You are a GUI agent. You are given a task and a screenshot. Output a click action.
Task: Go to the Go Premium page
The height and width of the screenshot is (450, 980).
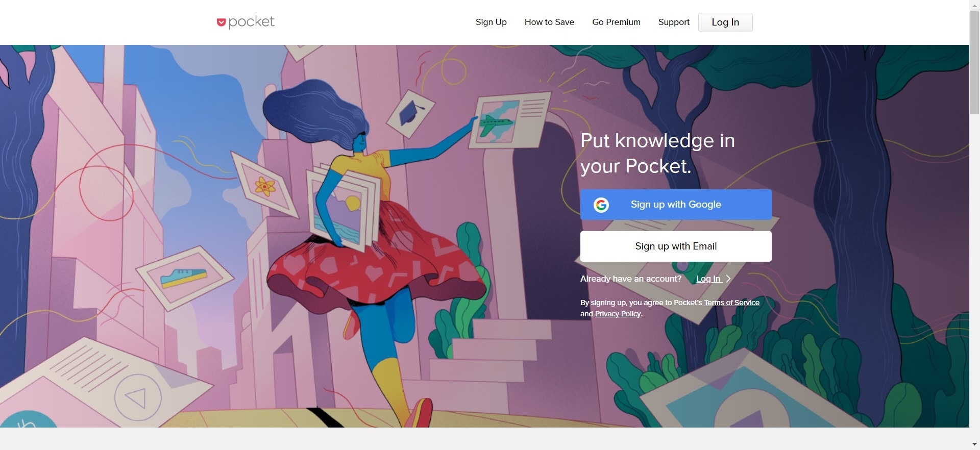click(x=616, y=22)
